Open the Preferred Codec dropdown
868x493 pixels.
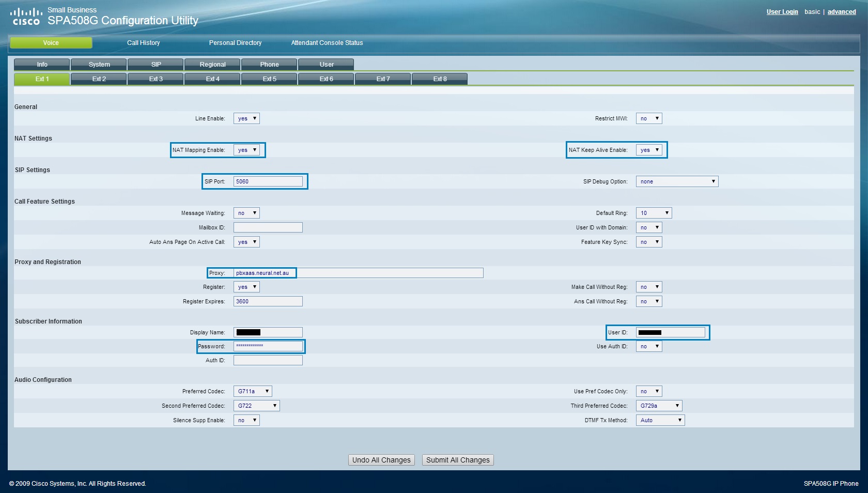[x=253, y=391]
